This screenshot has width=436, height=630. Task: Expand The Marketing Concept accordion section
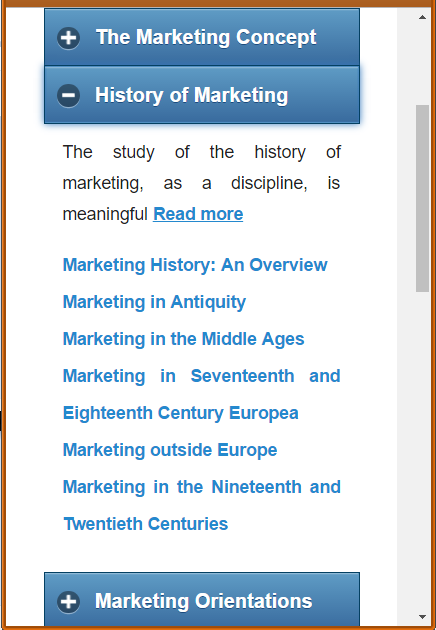click(202, 37)
